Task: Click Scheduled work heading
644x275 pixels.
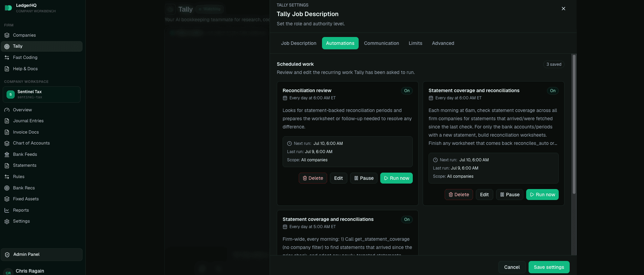Action: tap(295, 64)
